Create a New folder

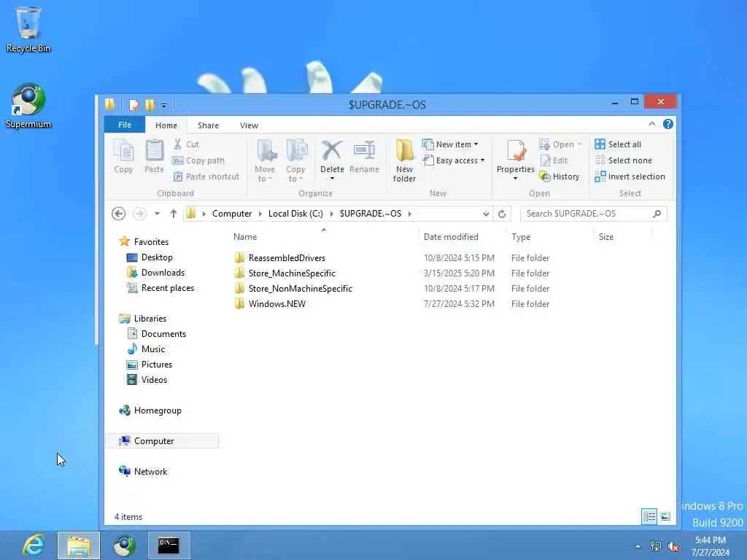(x=404, y=161)
